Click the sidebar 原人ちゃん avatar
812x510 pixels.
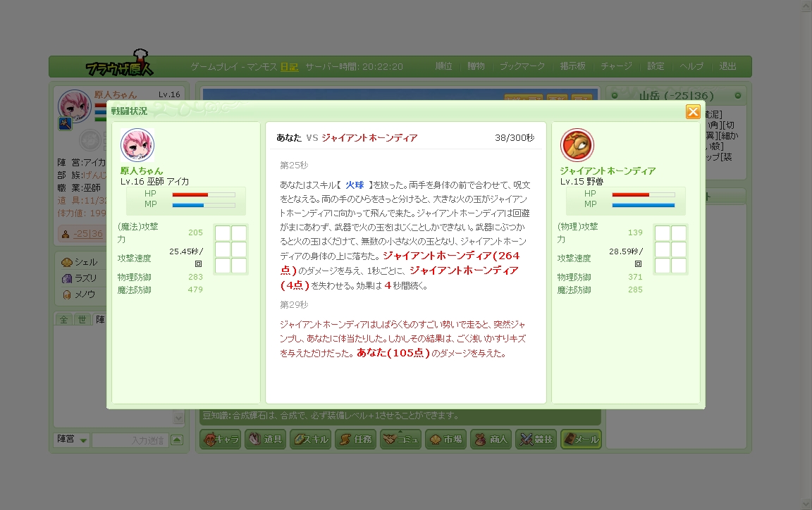pos(75,106)
